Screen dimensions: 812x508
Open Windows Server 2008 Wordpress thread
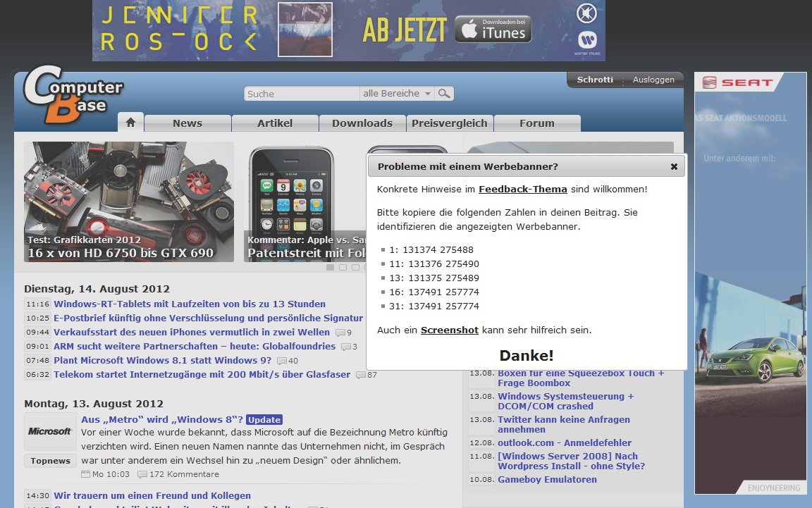(x=571, y=461)
